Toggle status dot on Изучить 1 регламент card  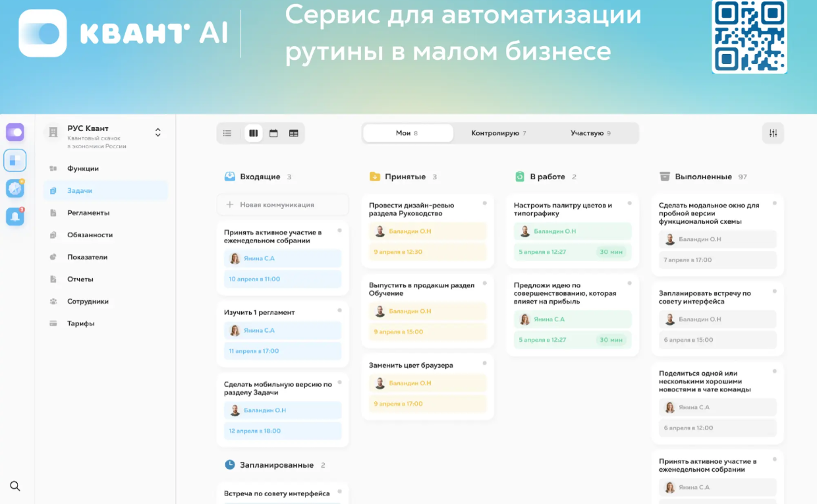coord(340,310)
